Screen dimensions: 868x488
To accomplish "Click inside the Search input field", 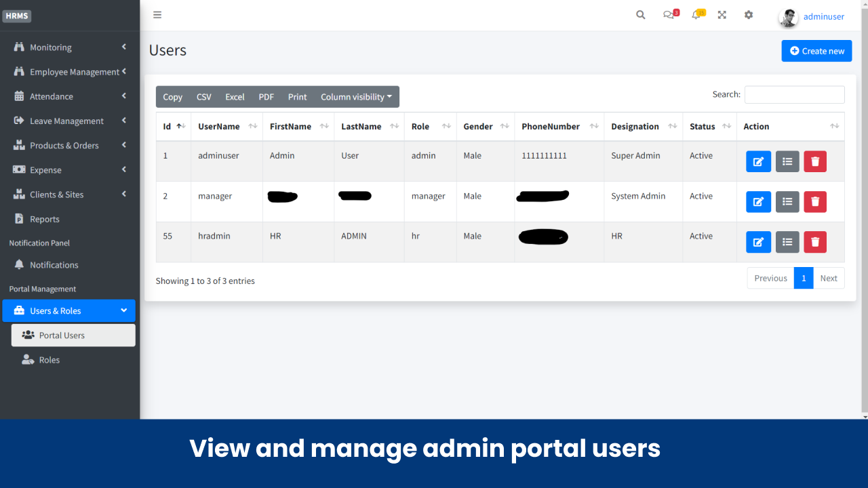I will [x=794, y=94].
